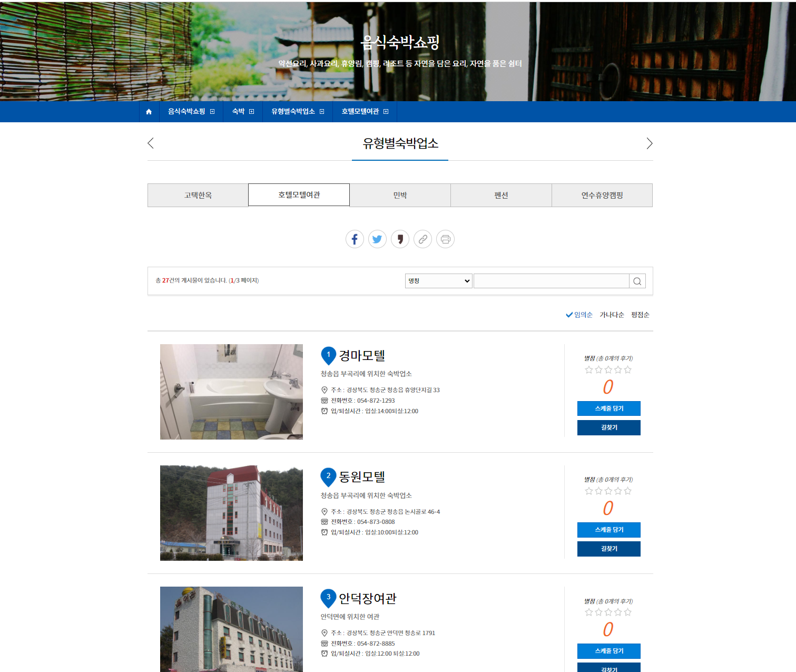This screenshot has width=796, height=672.
Task: Share page on Twitter
Action: click(377, 239)
